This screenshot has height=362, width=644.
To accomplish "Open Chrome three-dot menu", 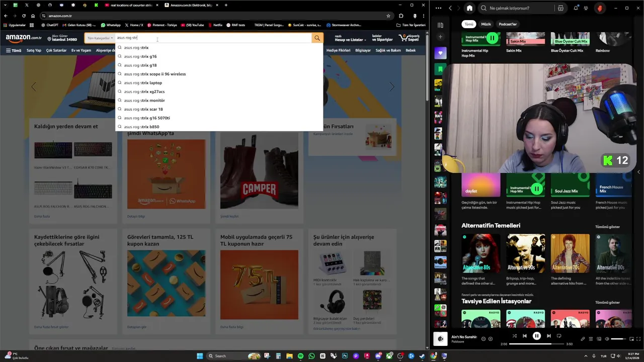I will point(424,16).
